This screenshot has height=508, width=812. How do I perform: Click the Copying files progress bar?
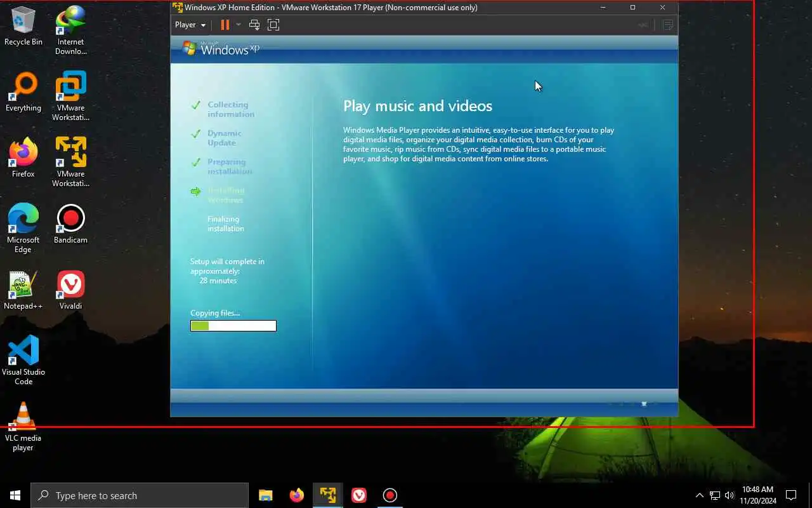click(x=233, y=326)
